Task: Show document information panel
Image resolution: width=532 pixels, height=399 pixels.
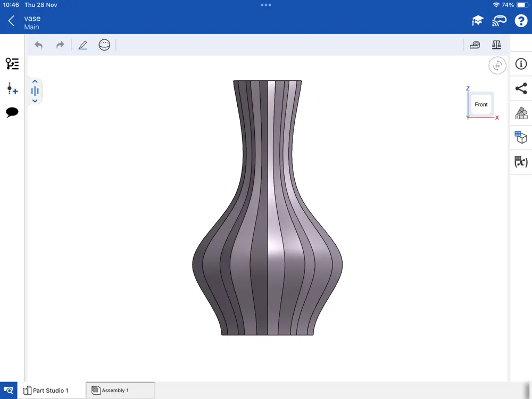Action: pyautogui.click(x=521, y=64)
